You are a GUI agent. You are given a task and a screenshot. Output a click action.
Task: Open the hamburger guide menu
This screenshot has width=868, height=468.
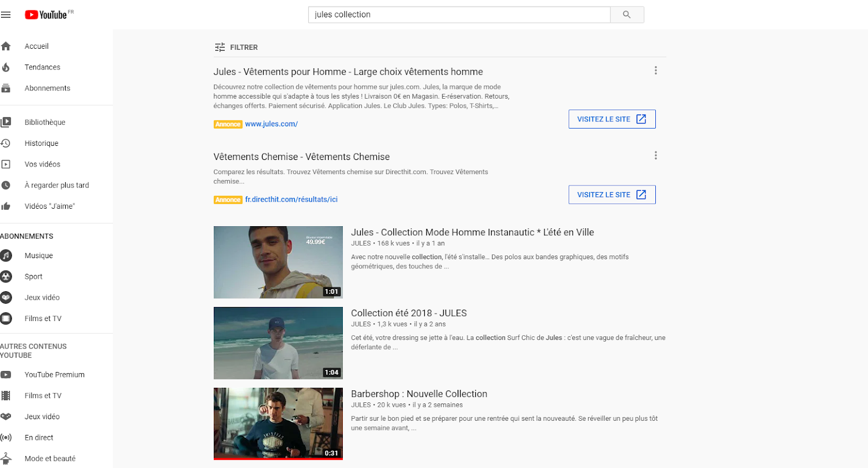click(x=6, y=15)
